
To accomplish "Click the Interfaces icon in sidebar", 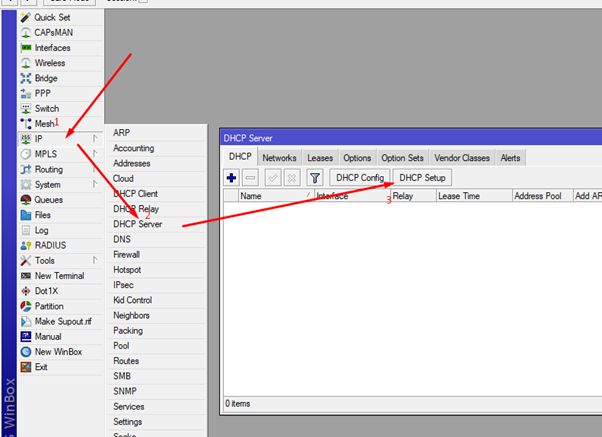I will pyautogui.click(x=26, y=48).
